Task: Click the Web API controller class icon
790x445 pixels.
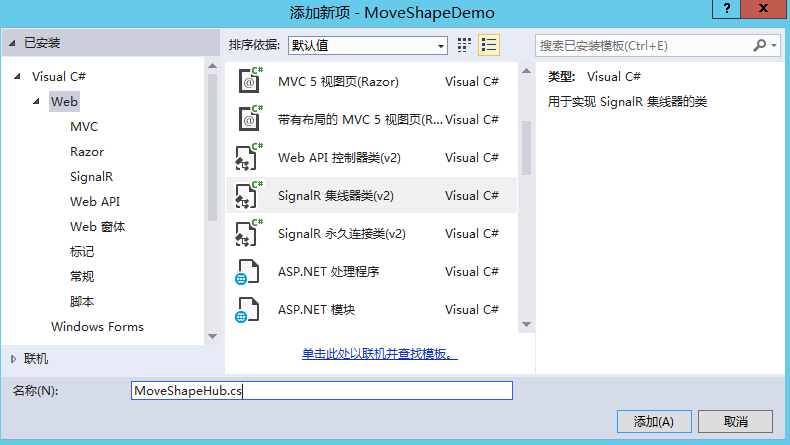Action: (x=249, y=157)
